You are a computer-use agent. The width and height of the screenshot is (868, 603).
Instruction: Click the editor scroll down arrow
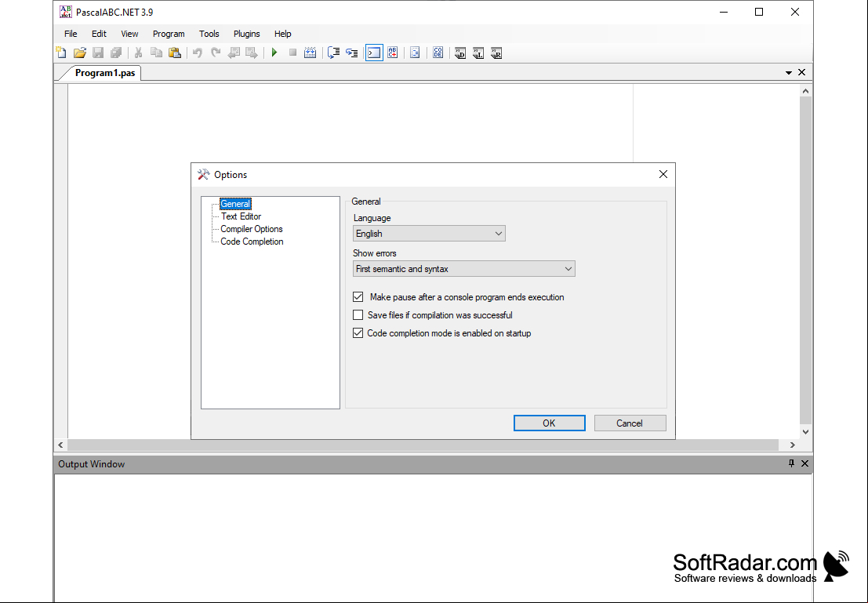[x=806, y=432]
